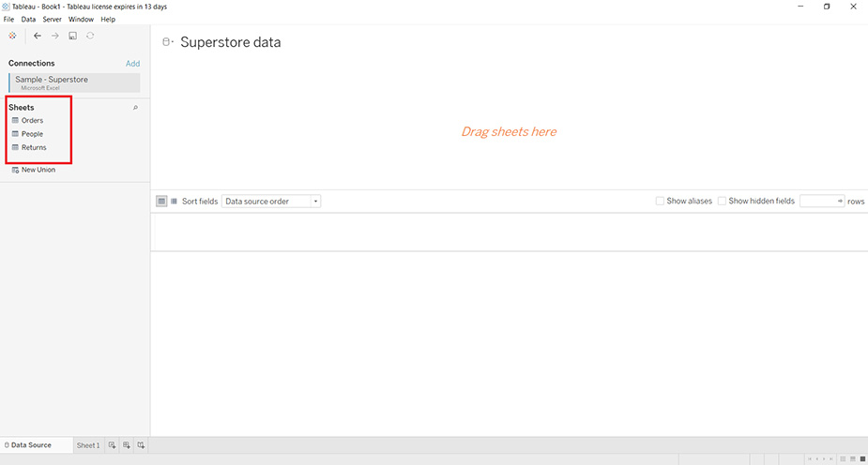
Task: Enable Show aliases checkbox
Action: pos(660,202)
